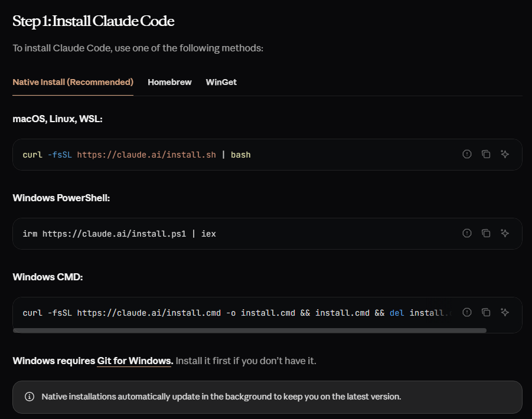This screenshot has height=419, width=532.
Task: Click the native installations auto-update note text
Action: click(x=221, y=397)
